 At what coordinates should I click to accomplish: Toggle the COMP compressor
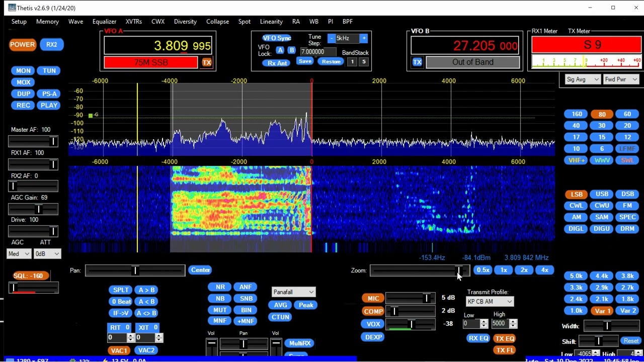point(373,312)
